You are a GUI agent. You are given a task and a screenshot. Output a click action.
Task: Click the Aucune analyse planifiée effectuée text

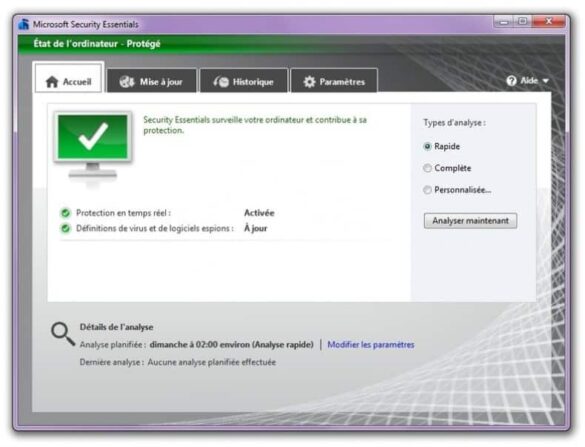(212, 362)
